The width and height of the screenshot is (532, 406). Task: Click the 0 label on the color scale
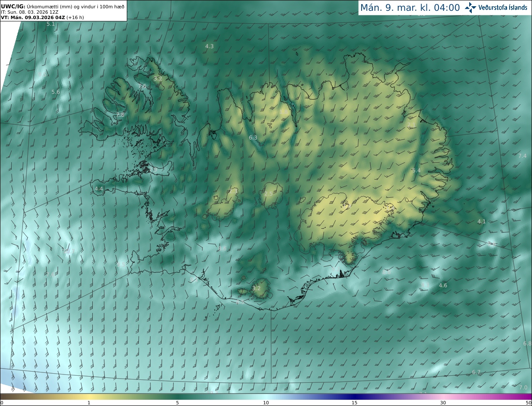(x=2, y=403)
